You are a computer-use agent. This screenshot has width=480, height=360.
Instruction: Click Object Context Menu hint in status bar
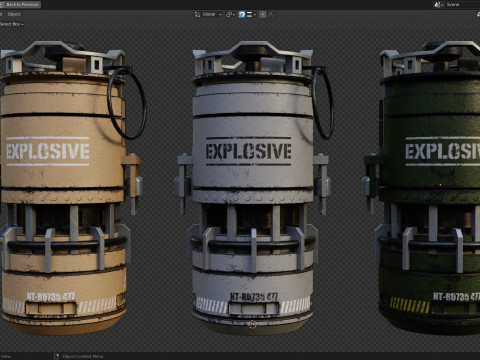coord(82,356)
